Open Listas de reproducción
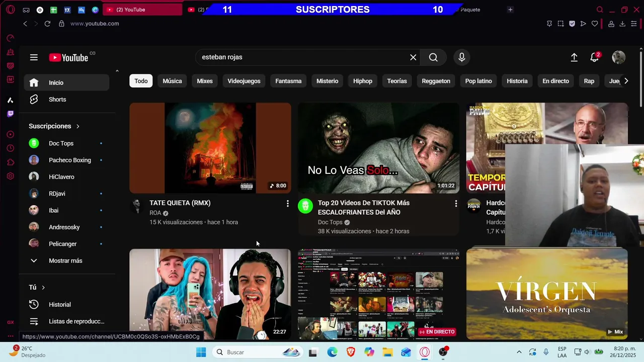 [66, 321]
